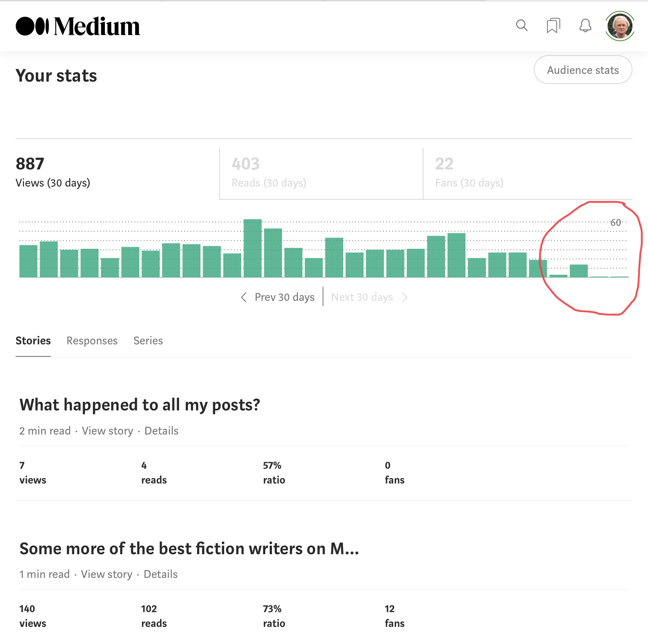This screenshot has height=644, width=648.
Task: Click the Next 30 days link
Action: (362, 297)
